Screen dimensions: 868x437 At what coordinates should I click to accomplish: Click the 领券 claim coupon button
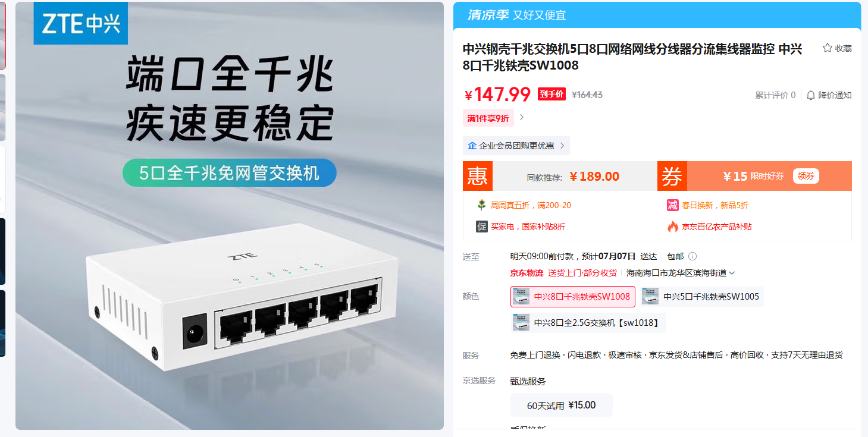tap(806, 176)
